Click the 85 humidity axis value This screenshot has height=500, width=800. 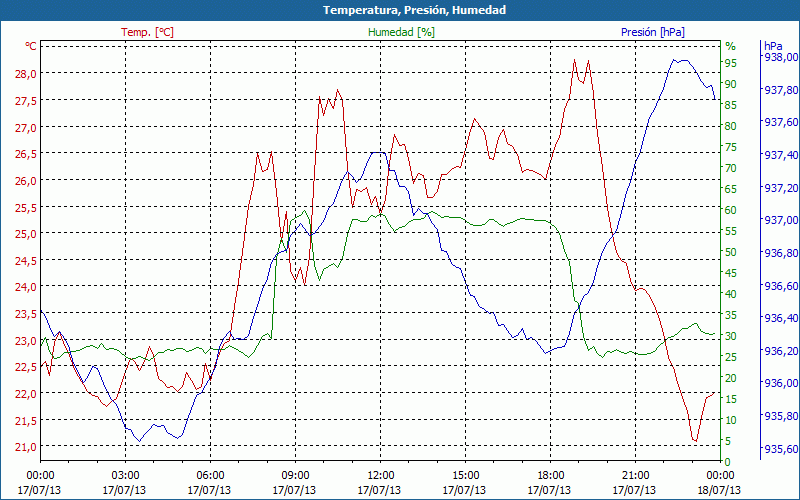[x=731, y=105]
